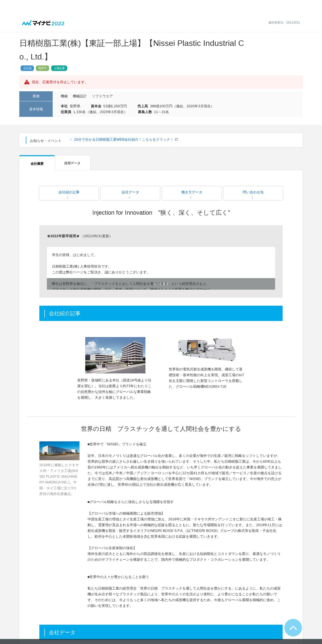Jump to 会社紹介記事 section button
The width and height of the screenshot is (322, 644).
[x=69, y=193]
